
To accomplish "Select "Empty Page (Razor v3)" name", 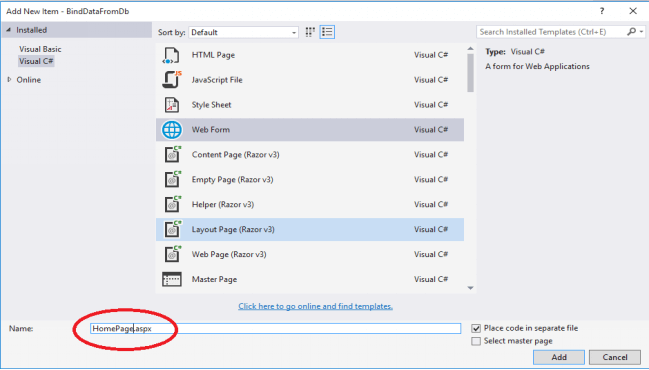I will pyautogui.click(x=232, y=179).
